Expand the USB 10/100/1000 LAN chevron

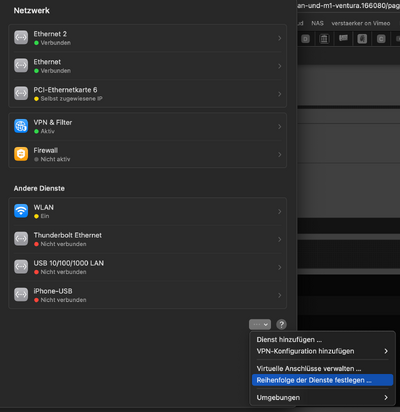coord(280,267)
